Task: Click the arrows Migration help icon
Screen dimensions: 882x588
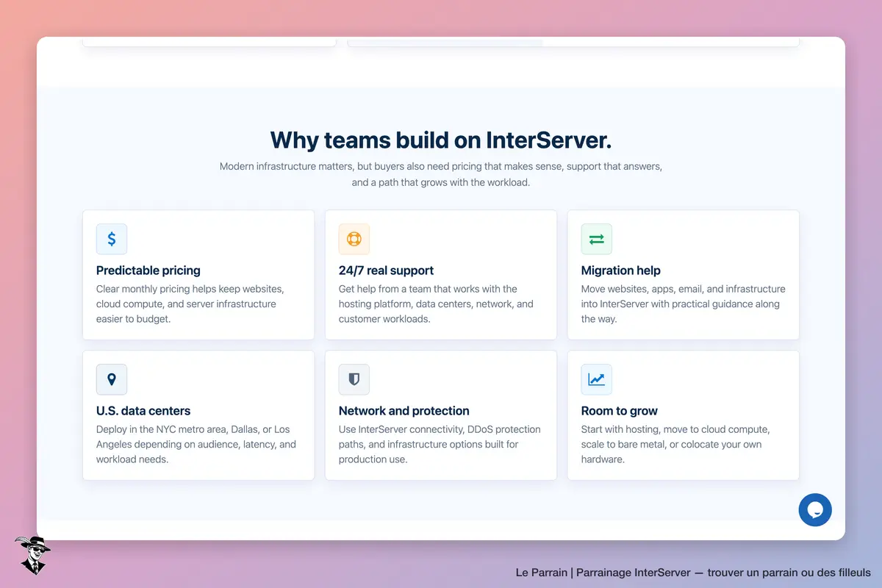Action: (597, 239)
